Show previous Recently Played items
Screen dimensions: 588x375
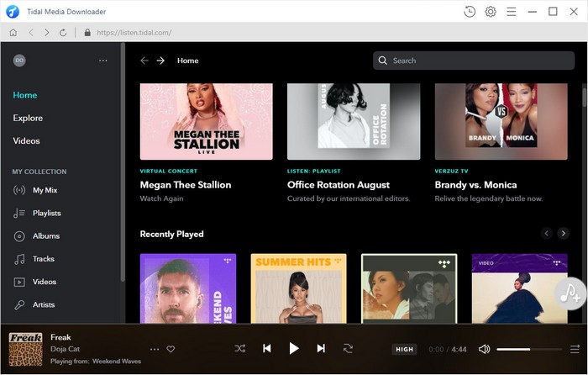coord(546,233)
